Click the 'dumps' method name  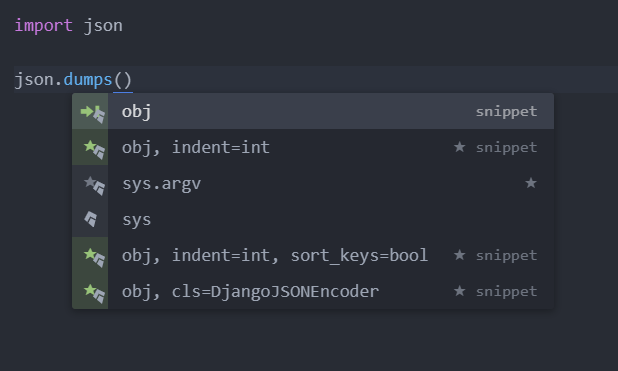88,80
